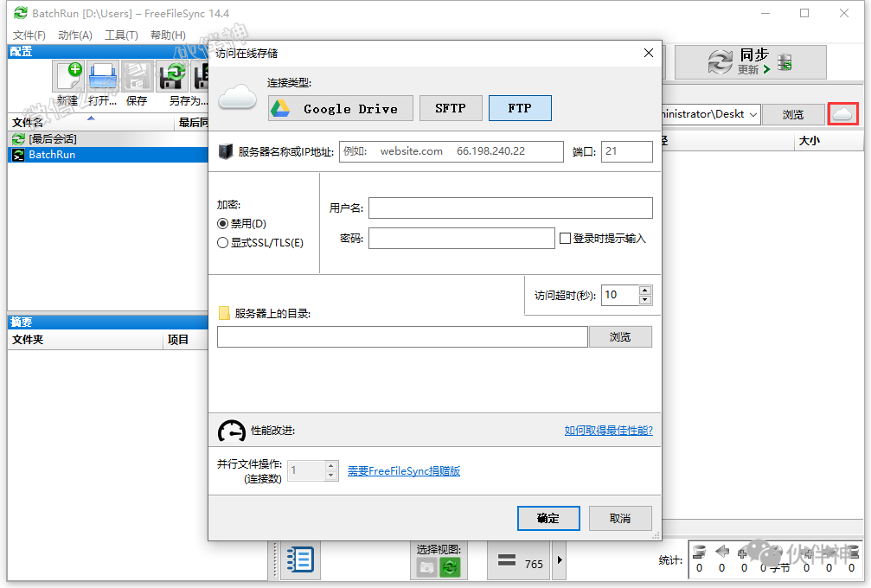871x588 pixels.
Task: Click the New configuration icon (新建)
Action: pyautogui.click(x=69, y=77)
